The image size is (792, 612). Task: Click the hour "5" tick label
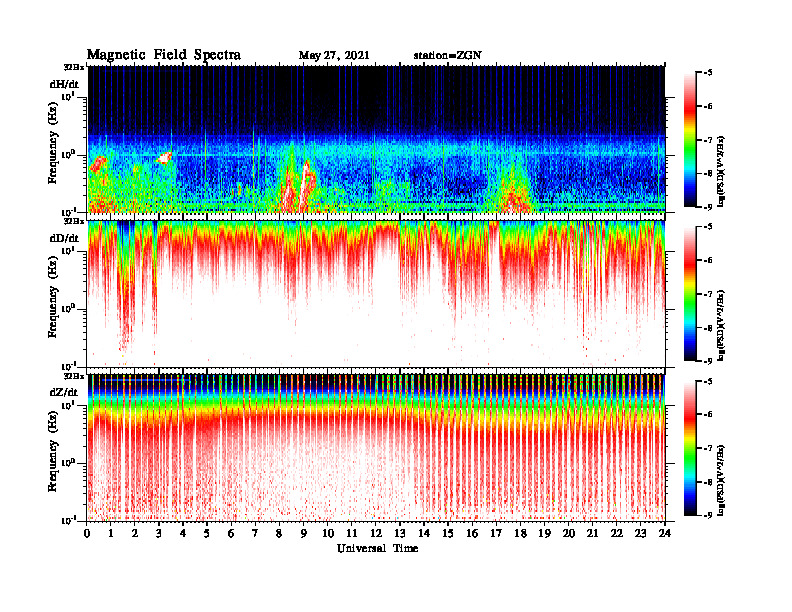click(207, 534)
